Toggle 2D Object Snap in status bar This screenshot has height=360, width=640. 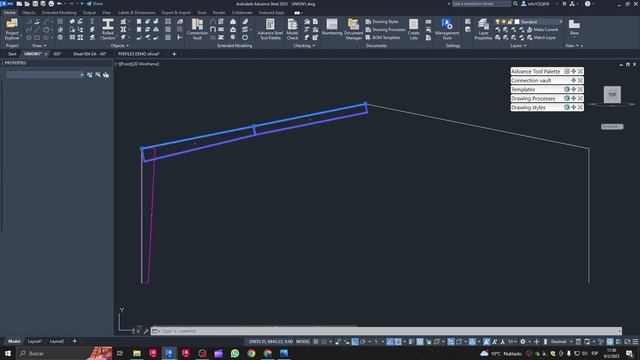[398, 342]
